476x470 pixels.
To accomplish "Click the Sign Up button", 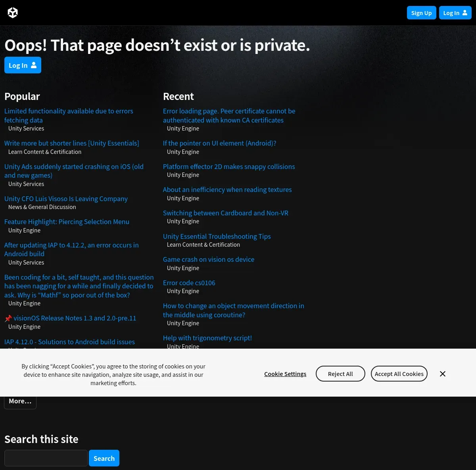I will click(x=421, y=13).
